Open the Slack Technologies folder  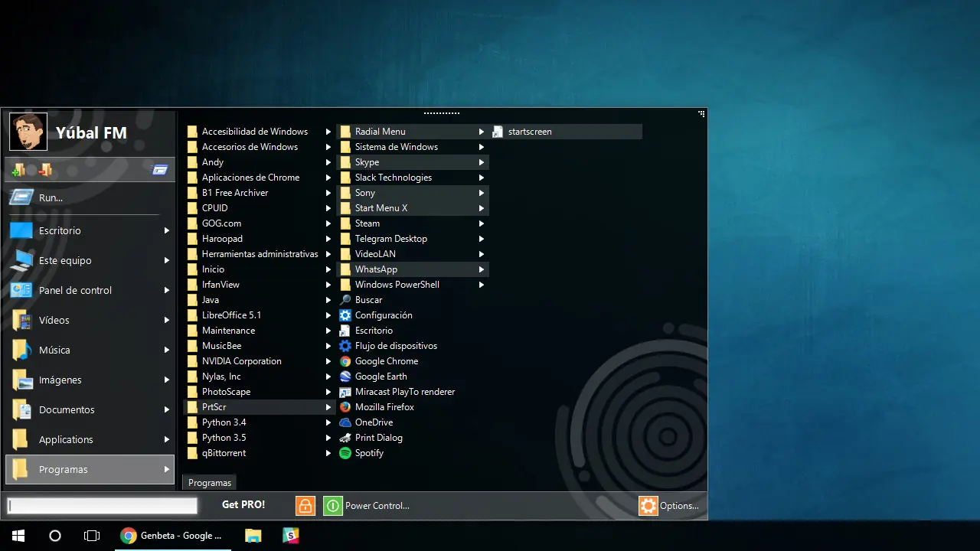[413, 178]
